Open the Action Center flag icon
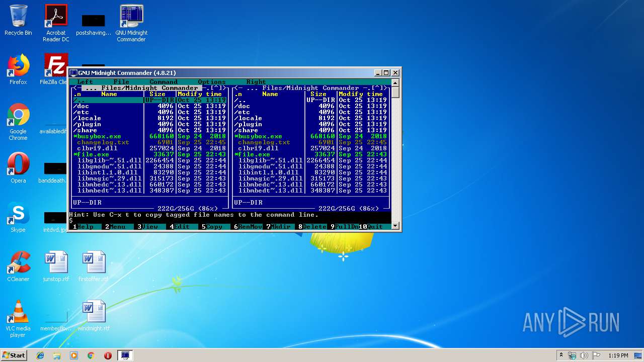Image resolution: width=644 pixels, height=362 pixels. click(x=596, y=355)
